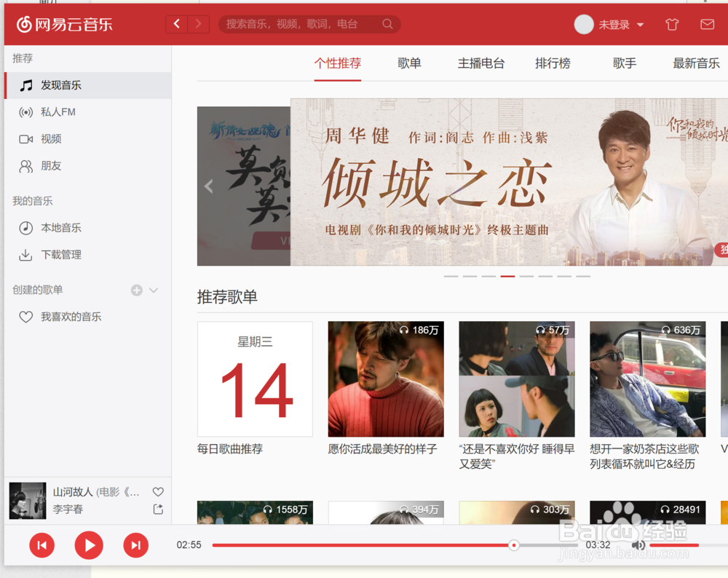Click the user avatar circle
This screenshot has width=728, height=578.
coord(584,25)
